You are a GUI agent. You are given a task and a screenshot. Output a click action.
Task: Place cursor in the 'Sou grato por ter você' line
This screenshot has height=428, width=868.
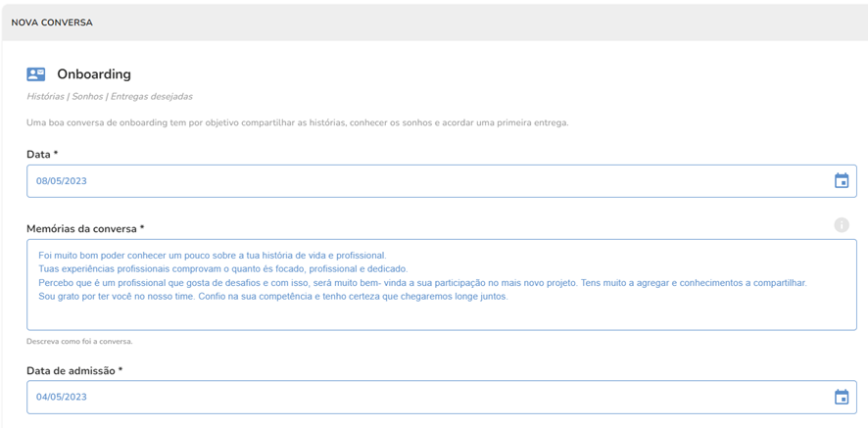[272, 297]
